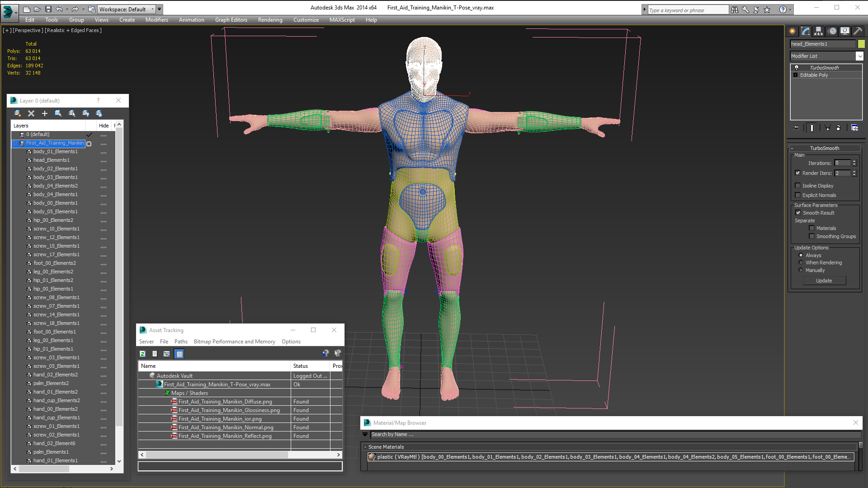Open the Modifiers menu

coord(157,20)
